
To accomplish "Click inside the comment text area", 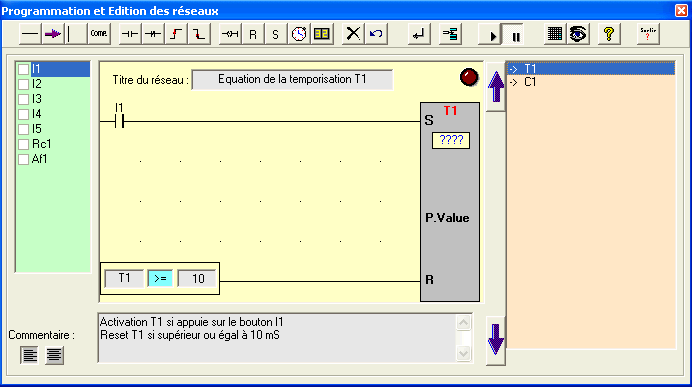I will [276, 338].
